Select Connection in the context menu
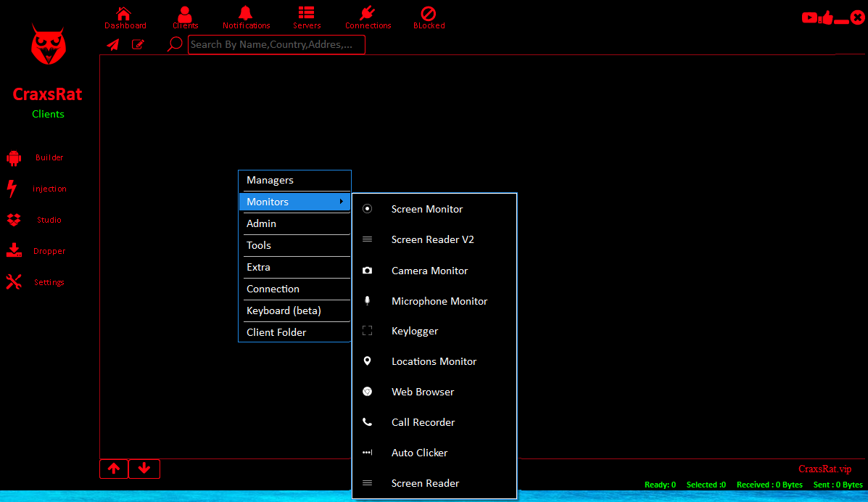This screenshot has height=502, width=868. click(294, 289)
